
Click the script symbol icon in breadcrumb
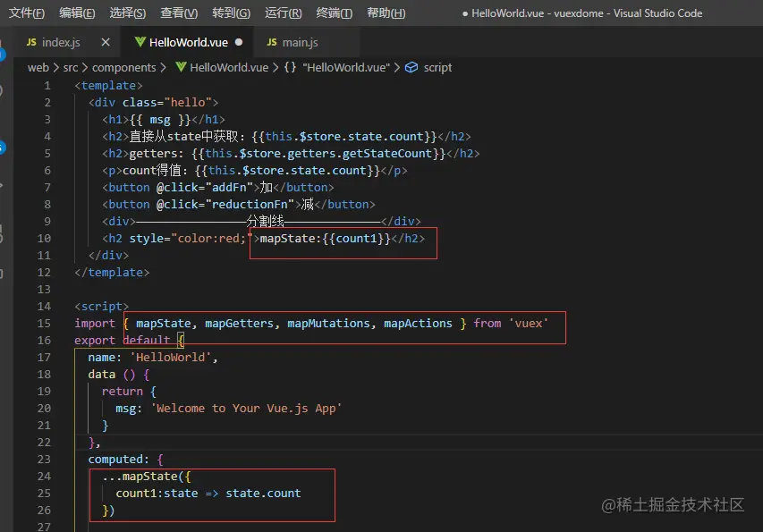411,68
